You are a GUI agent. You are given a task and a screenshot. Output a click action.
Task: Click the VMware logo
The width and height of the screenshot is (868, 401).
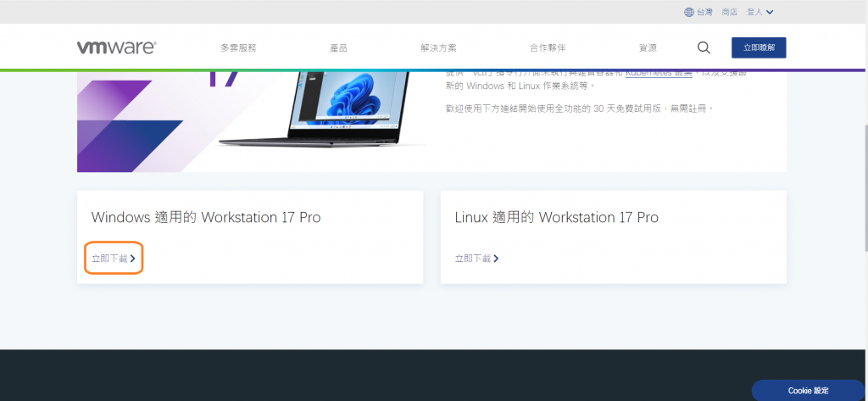[116, 47]
